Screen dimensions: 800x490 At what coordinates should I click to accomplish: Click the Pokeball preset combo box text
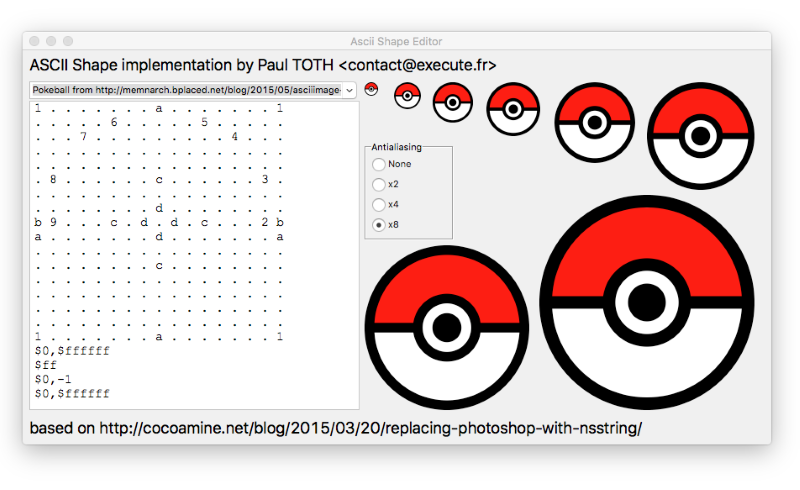[x=186, y=90]
